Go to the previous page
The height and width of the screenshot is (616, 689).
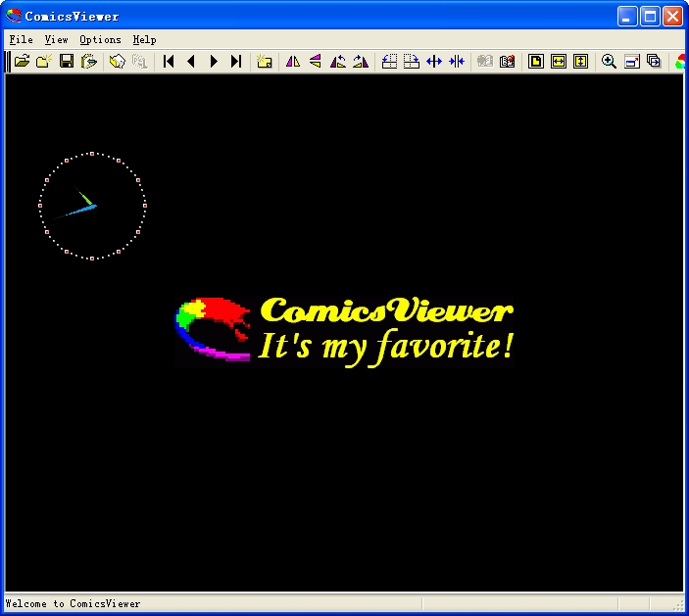191,61
